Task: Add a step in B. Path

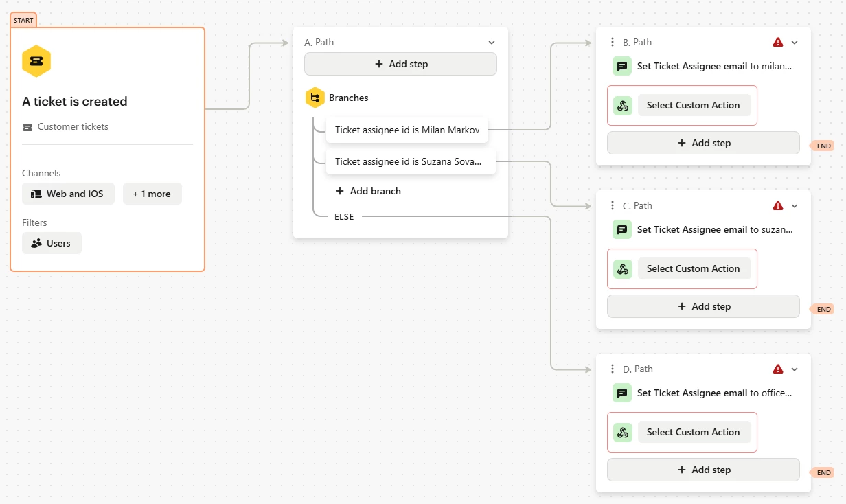Action: click(703, 143)
